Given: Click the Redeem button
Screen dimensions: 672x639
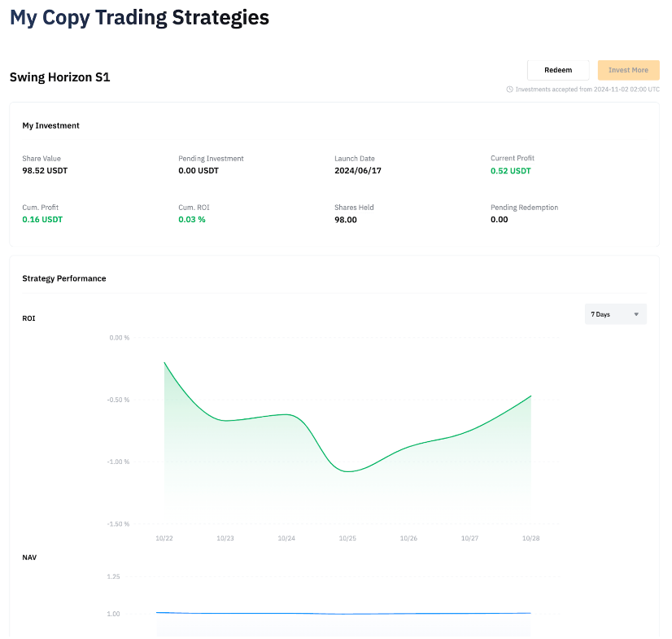Looking at the screenshot, I should click(557, 70).
